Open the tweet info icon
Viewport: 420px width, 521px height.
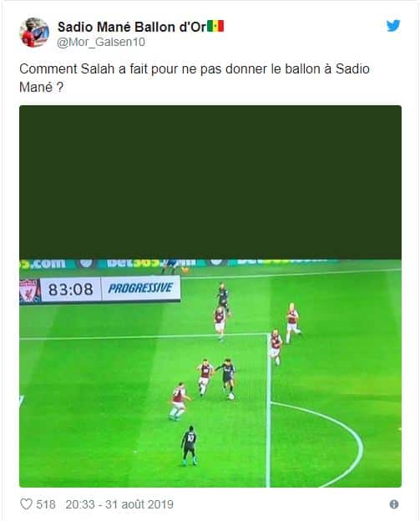point(394,504)
